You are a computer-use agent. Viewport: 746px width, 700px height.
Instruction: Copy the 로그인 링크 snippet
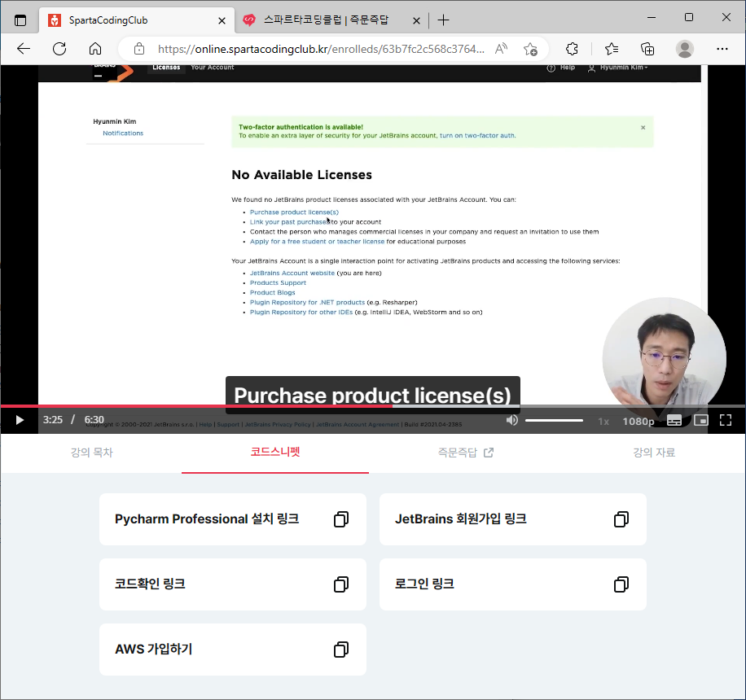point(621,584)
